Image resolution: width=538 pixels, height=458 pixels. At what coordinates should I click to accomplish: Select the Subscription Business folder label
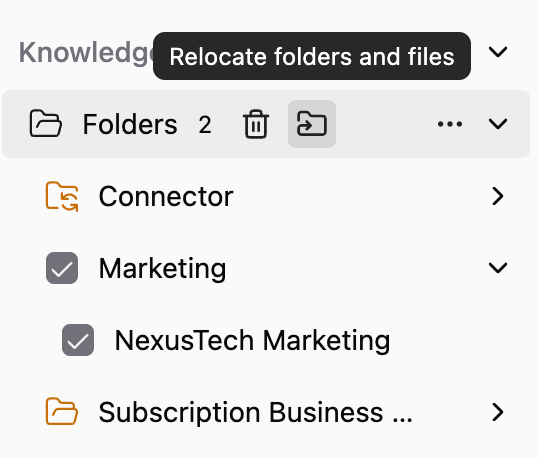click(x=255, y=413)
